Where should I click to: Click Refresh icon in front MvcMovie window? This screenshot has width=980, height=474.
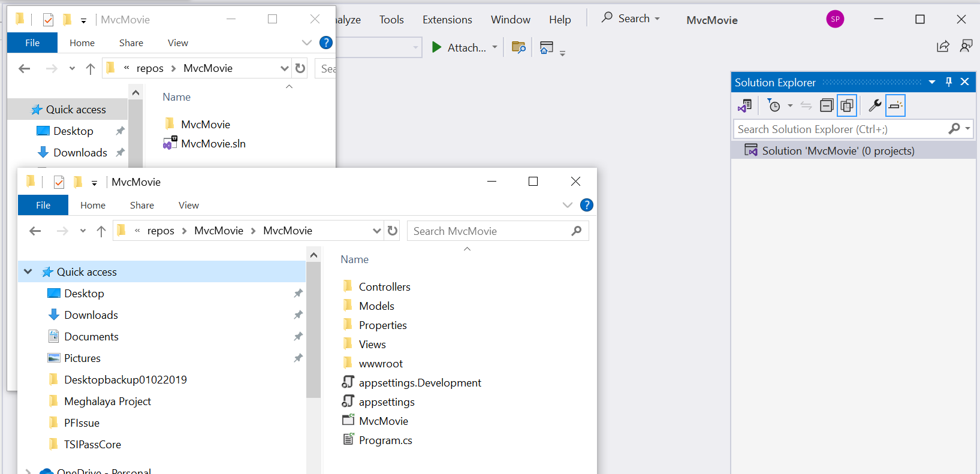click(393, 231)
